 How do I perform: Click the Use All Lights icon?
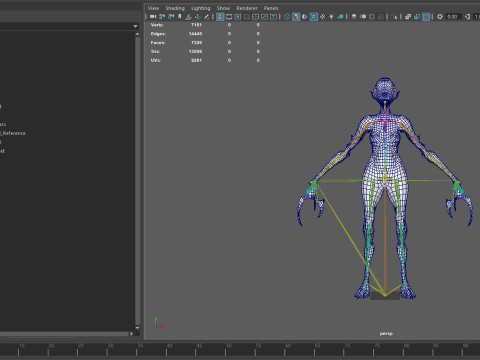(331, 16)
